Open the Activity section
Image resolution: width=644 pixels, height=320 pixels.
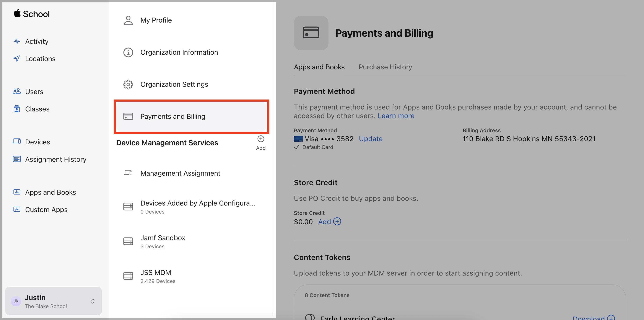37,41
